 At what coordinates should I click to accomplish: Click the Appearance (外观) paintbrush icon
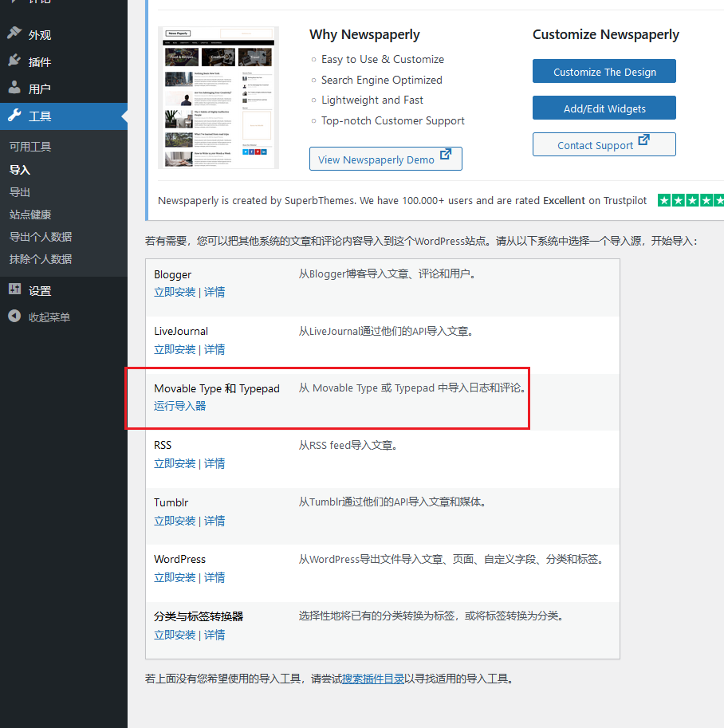pyautogui.click(x=14, y=34)
